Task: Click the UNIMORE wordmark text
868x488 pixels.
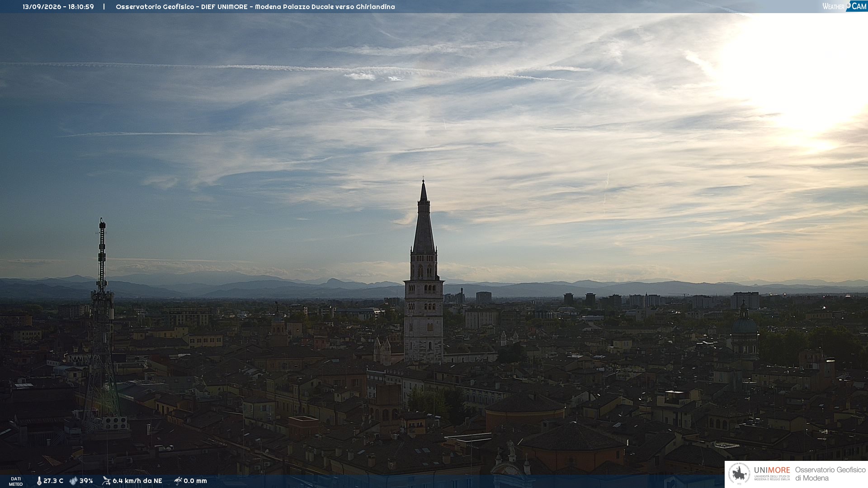Action: click(x=772, y=470)
